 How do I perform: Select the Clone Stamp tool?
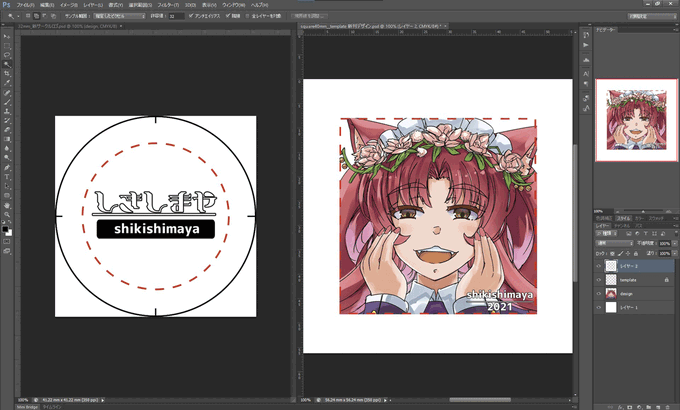coord(7,112)
